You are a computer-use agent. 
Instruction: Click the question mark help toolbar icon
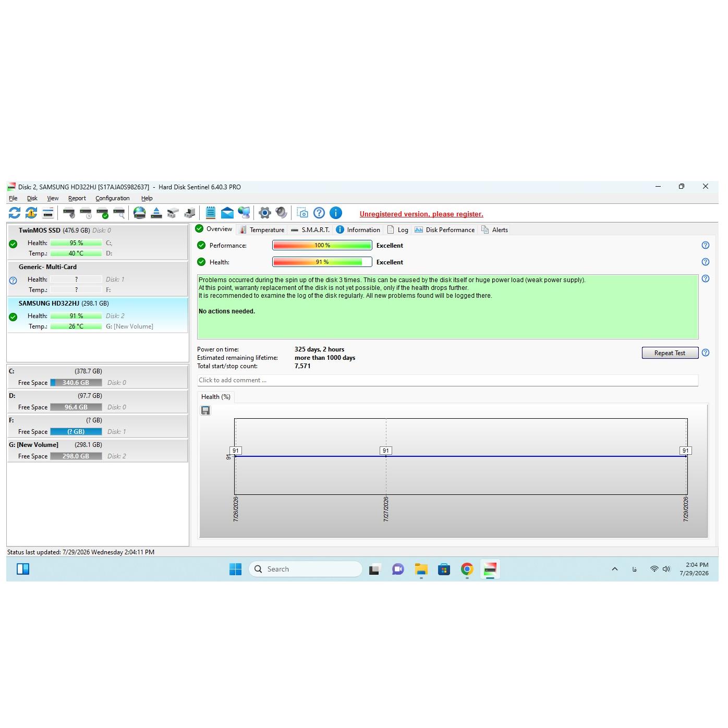tap(319, 213)
